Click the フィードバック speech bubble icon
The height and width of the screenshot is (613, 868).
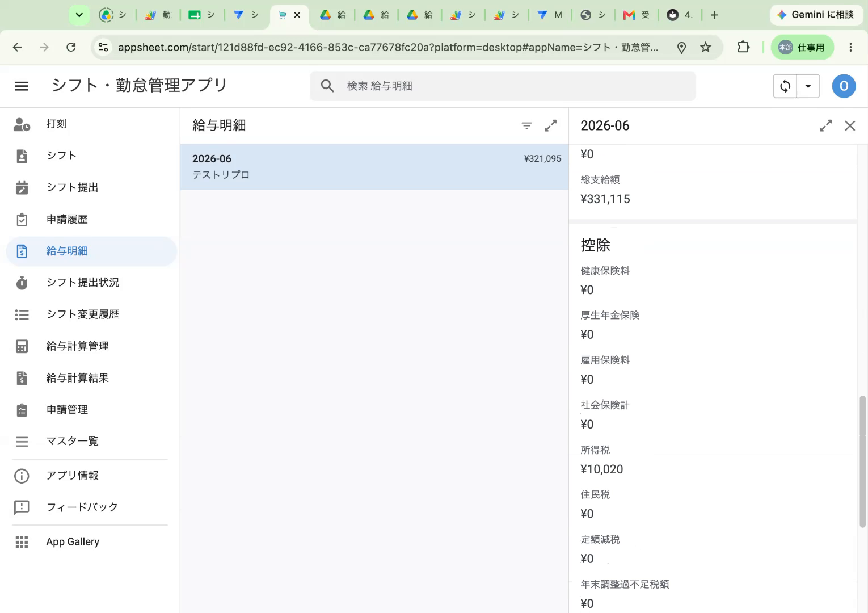22,507
